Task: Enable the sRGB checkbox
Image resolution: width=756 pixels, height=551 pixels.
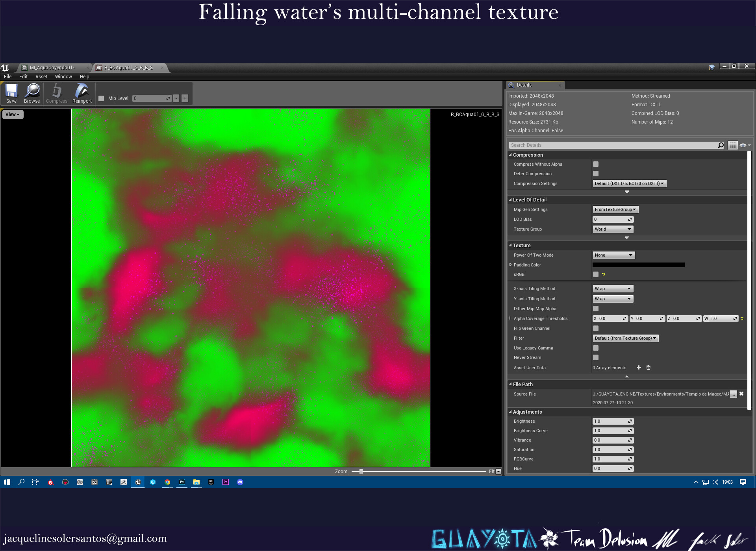Action: (596, 274)
